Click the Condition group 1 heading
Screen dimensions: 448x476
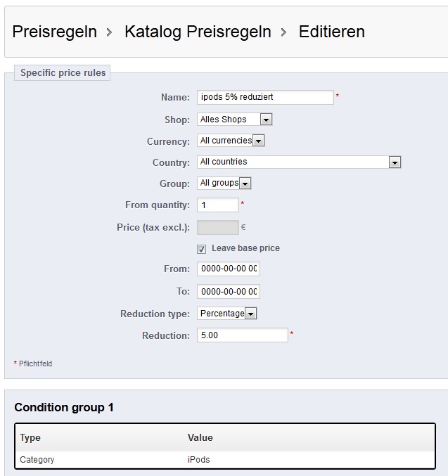pos(64,407)
